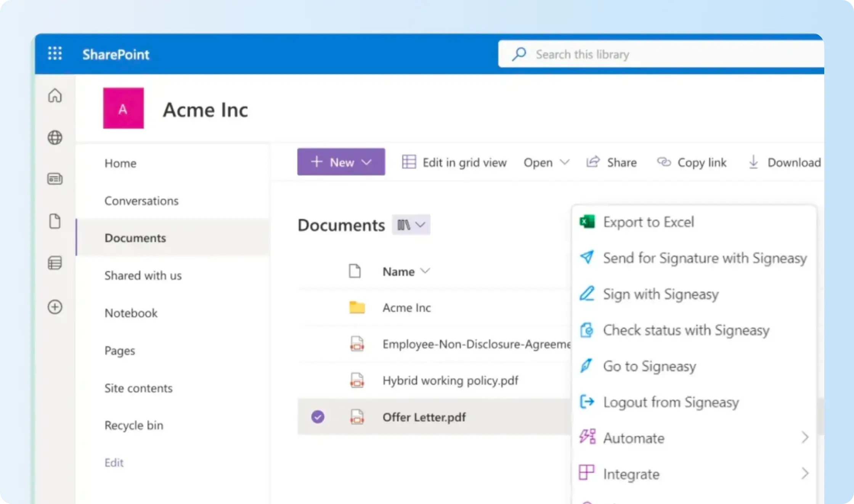This screenshot has width=854, height=504.
Task: Click Download in the command bar
Action: (784, 162)
